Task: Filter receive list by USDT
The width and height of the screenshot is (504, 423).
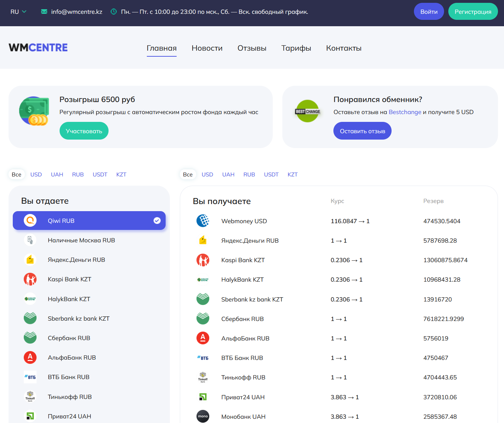Action: click(x=271, y=174)
